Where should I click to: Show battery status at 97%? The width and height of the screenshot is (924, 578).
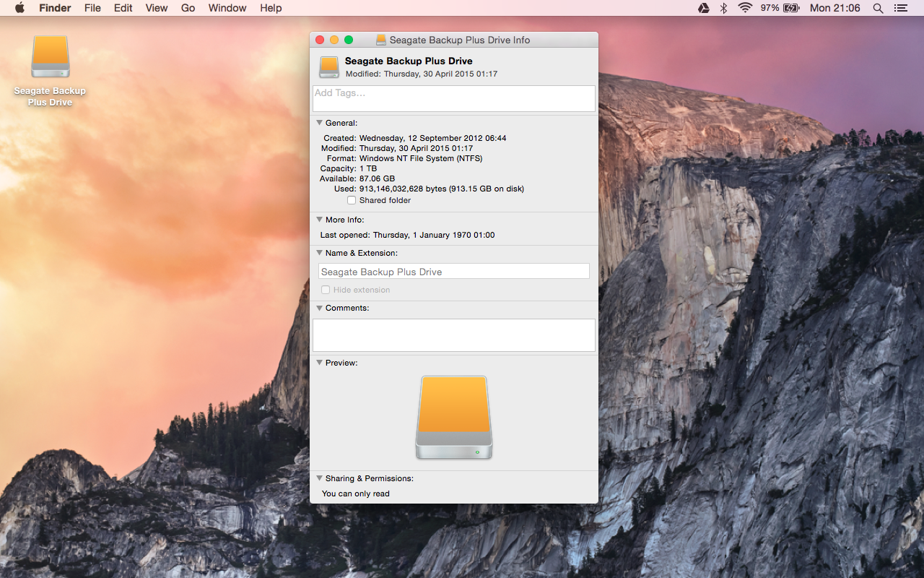pyautogui.click(x=780, y=8)
